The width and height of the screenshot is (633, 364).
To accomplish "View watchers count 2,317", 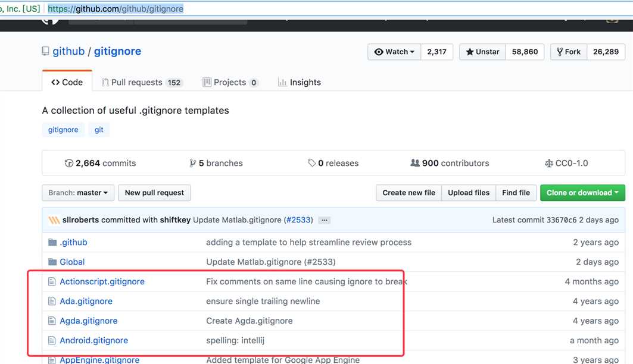I will pos(437,52).
